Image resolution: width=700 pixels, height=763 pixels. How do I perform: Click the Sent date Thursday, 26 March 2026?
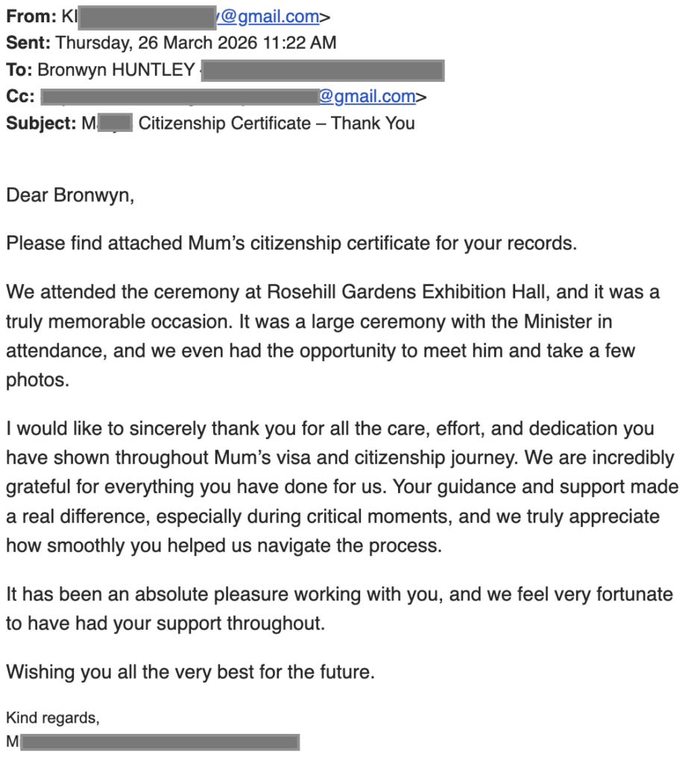157,42
